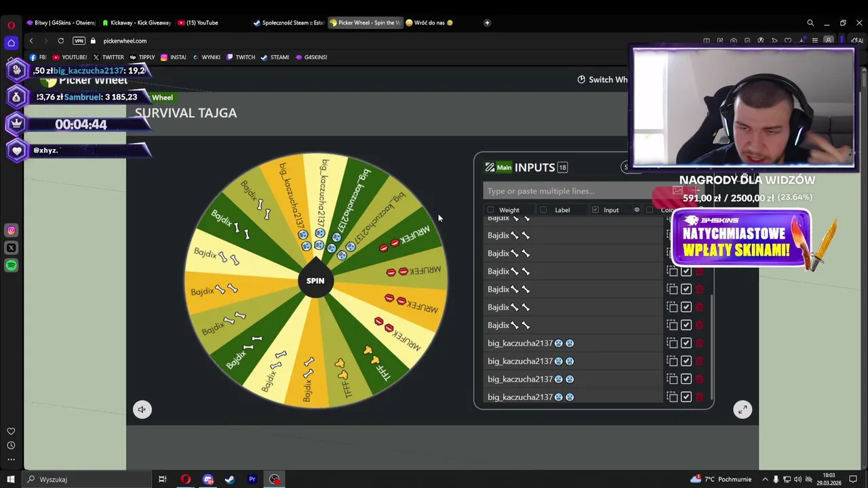The image size is (868, 488).
Task: Delete the last Bajdix entry
Action: pyautogui.click(x=700, y=325)
